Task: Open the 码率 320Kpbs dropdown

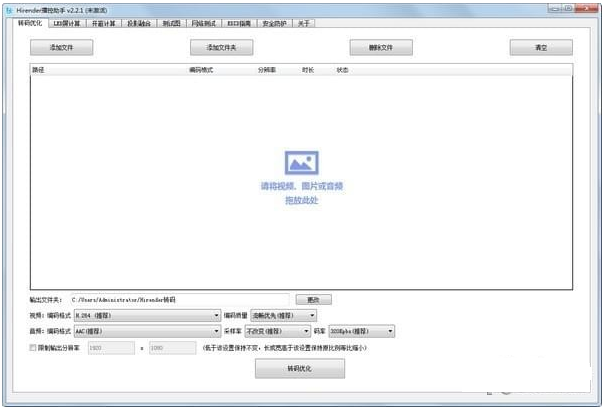Action: 362,331
